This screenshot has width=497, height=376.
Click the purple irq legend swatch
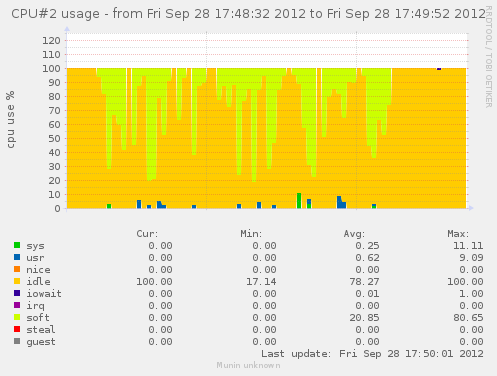17,305
